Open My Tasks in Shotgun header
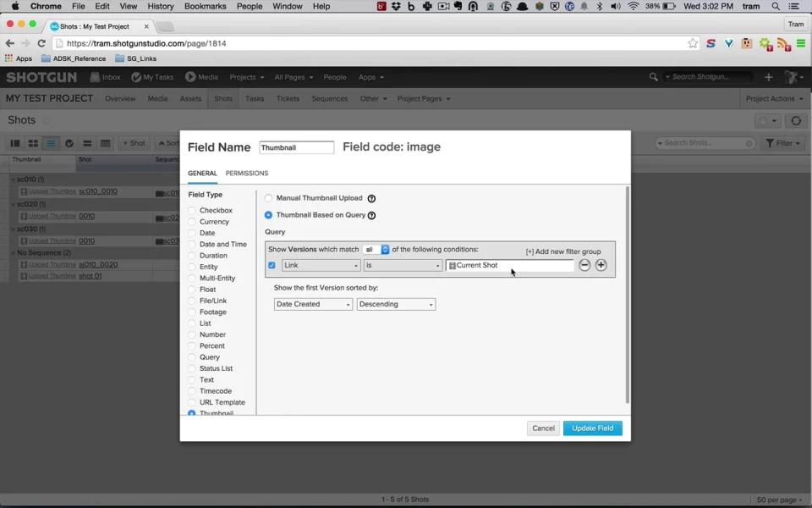Screen dimensions: 812x508 [x=152, y=77]
